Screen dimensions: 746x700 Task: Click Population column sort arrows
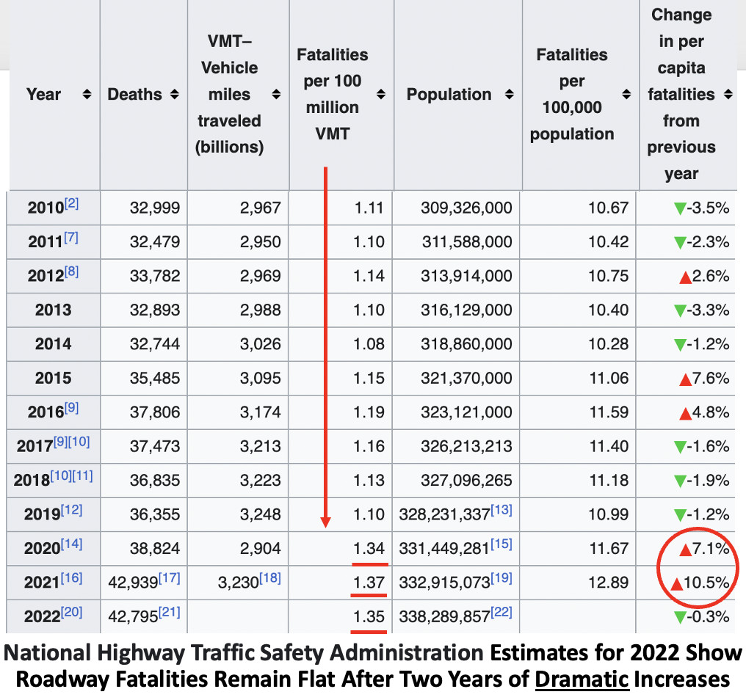tap(510, 95)
